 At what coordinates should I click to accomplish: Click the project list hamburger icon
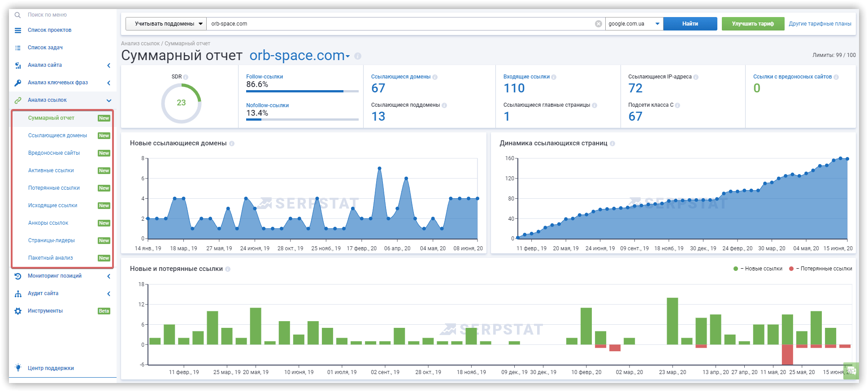(18, 30)
